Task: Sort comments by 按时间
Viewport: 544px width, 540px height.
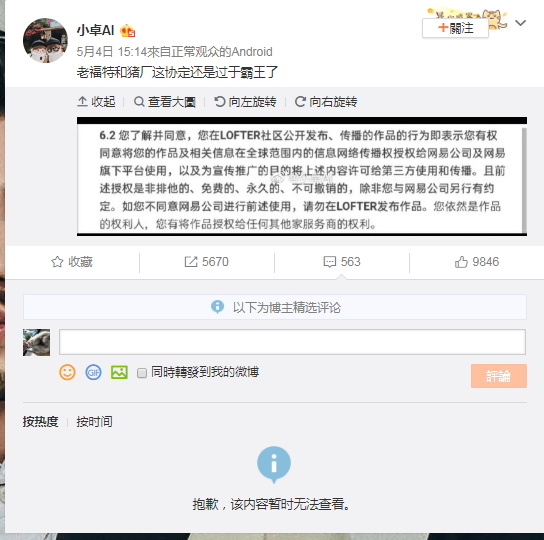Action: coord(94,422)
